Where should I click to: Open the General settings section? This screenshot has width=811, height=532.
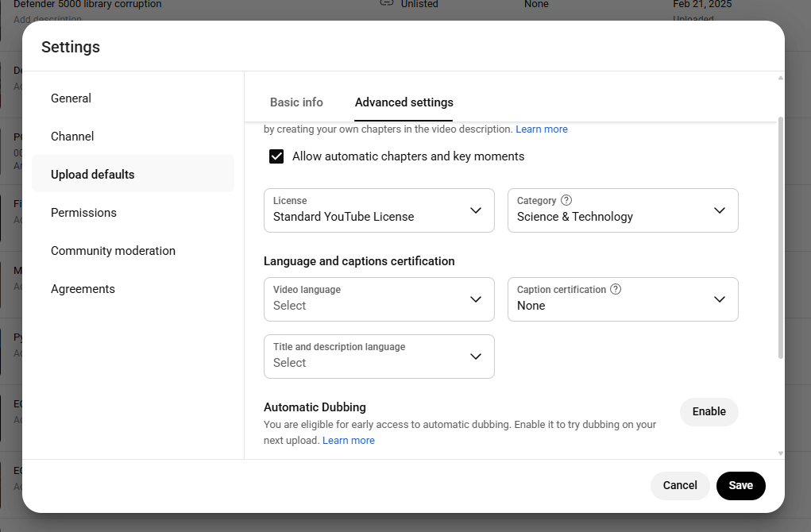[x=71, y=98]
